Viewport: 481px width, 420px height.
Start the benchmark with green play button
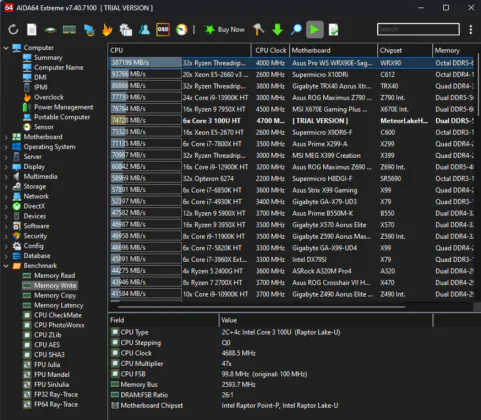(315, 30)
